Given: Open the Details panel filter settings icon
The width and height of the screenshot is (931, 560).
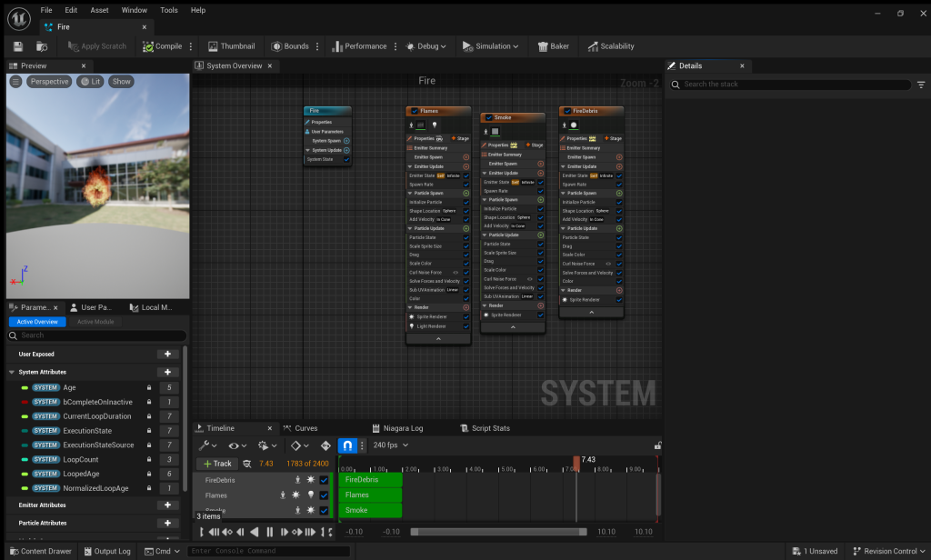Looking at the screenshot, I should click(921, 85).
